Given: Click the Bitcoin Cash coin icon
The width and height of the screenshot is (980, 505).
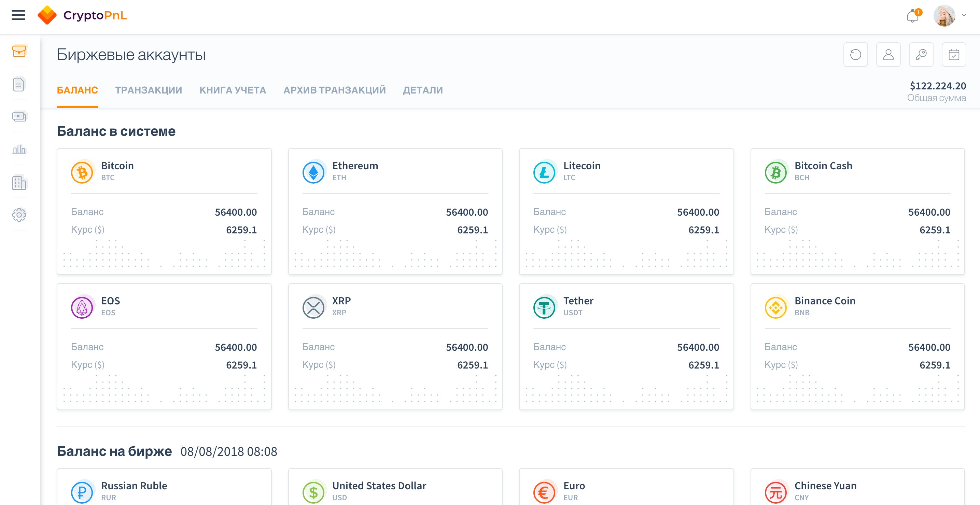Looking at the screenshot, I should tap(776, 173).
